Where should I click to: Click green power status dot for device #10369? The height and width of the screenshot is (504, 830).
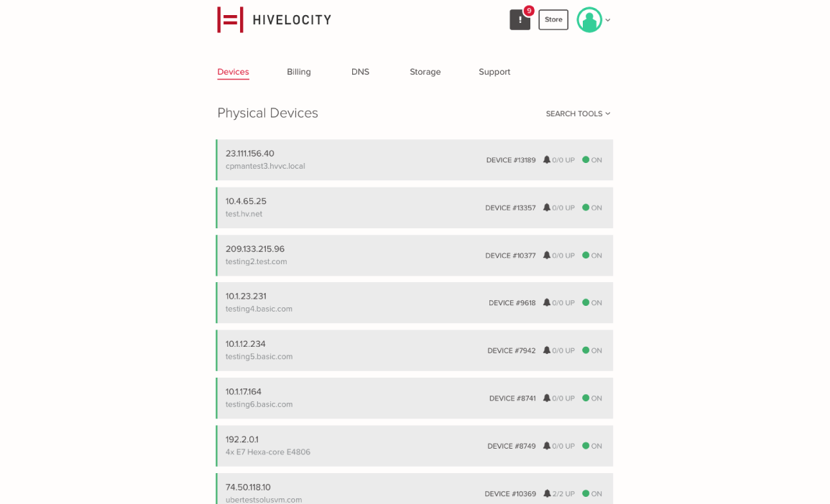click(586, 493)
